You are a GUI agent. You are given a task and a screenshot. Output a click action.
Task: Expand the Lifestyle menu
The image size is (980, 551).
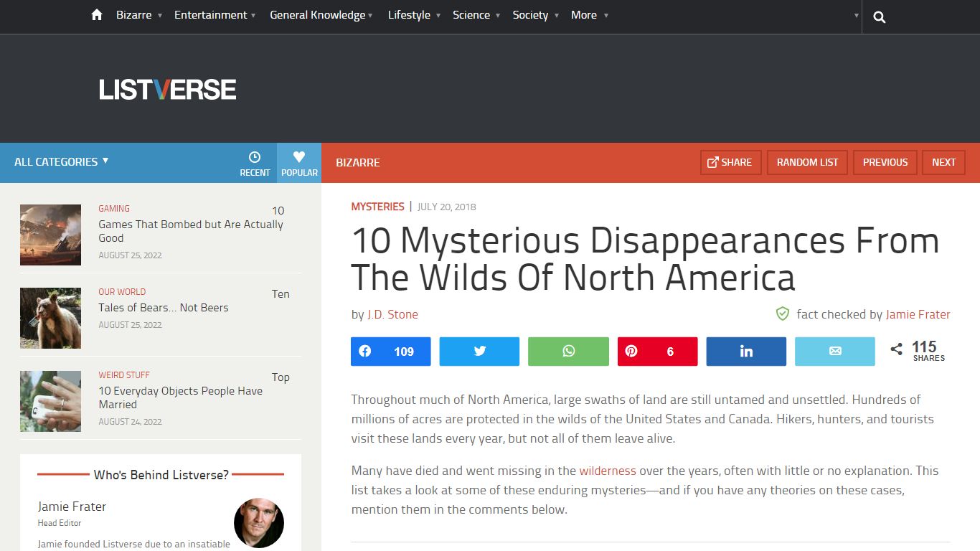point(414,15)
